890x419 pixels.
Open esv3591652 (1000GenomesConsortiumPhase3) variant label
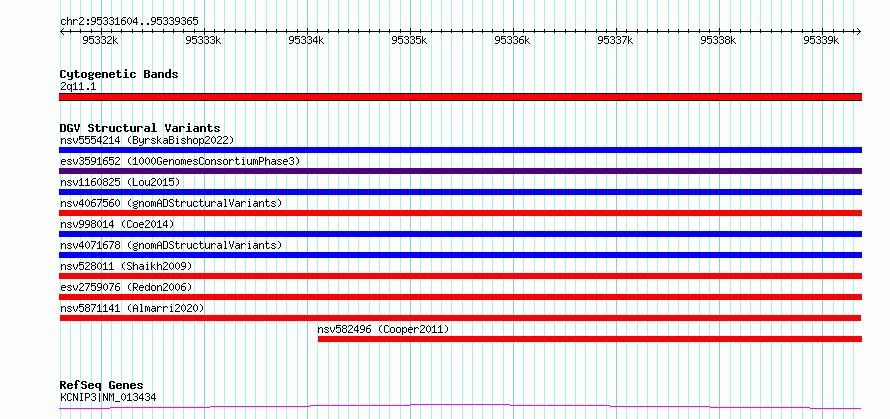click(180, 161)
